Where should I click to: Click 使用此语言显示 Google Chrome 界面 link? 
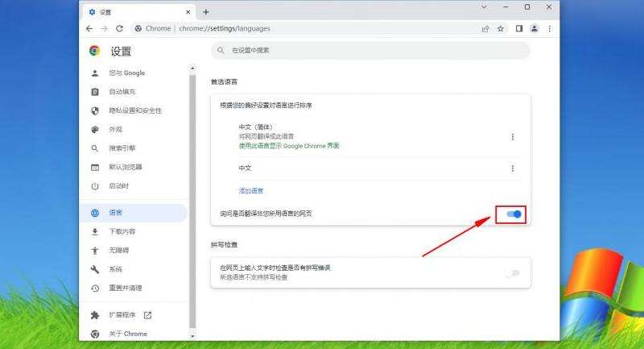click(x=289, y=146)
